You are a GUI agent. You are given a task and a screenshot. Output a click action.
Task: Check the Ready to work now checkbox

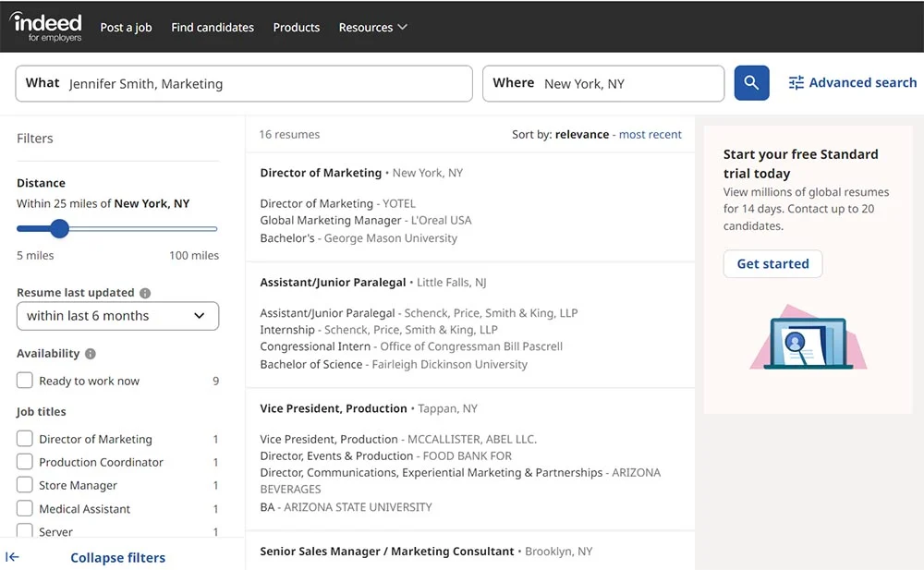click(x=25, y=381)
